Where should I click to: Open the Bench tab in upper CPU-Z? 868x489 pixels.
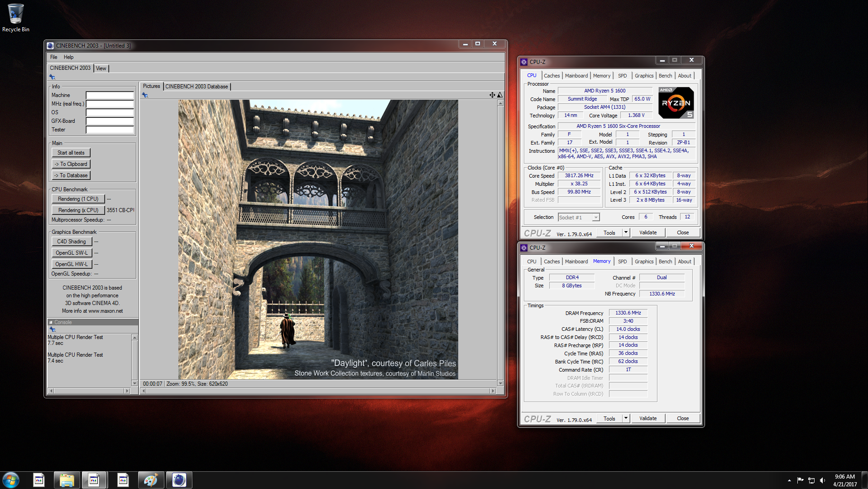[x=665, y=76]
